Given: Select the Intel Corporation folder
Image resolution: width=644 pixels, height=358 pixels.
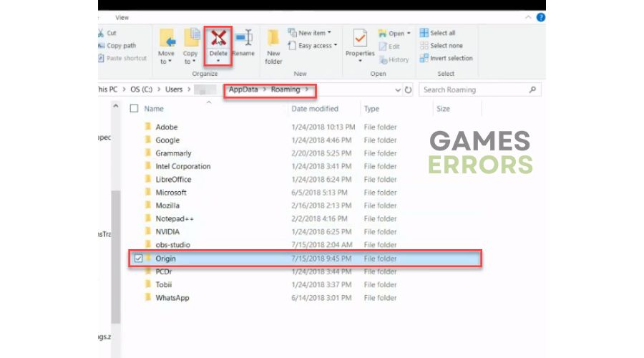Looking at the screenshot, I should pyautogui.click(x=182, y=166).
